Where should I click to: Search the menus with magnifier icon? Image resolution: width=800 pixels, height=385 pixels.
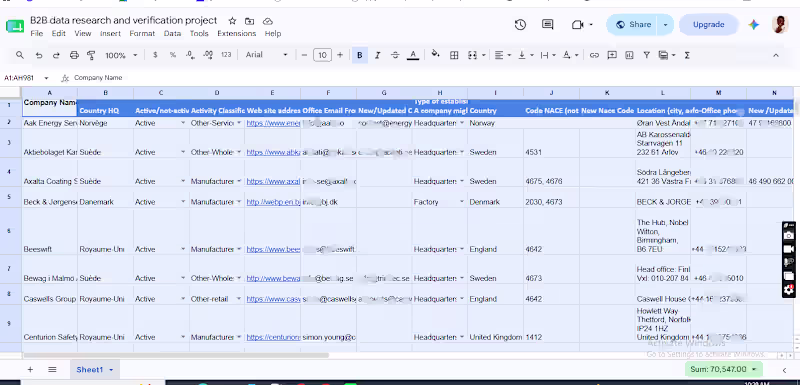[x=19, y=55]
